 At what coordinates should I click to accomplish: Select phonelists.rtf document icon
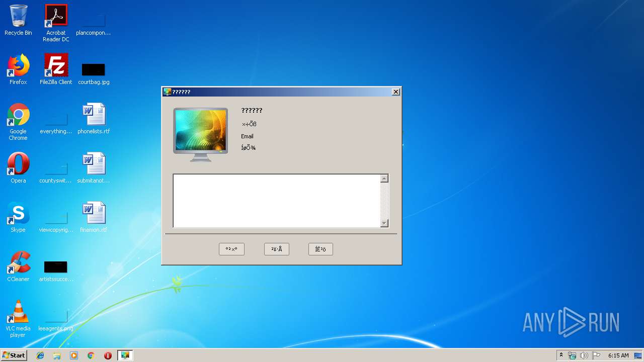coord(94,119)
